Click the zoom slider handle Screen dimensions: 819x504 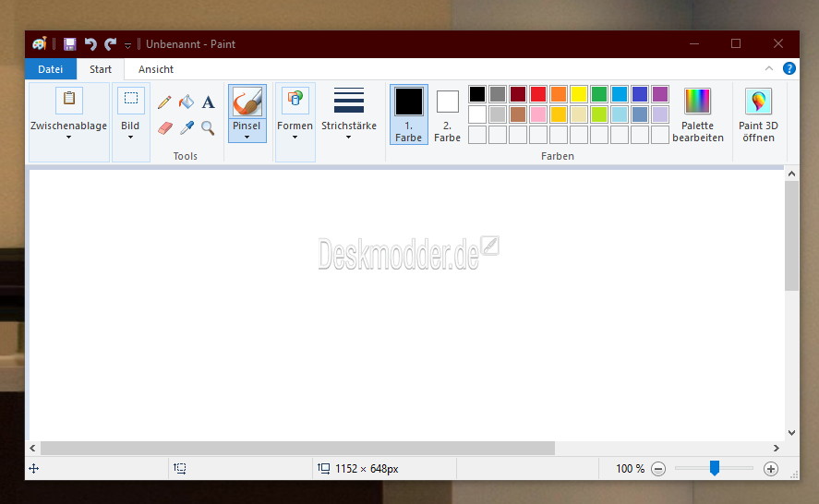coord(714,468)
